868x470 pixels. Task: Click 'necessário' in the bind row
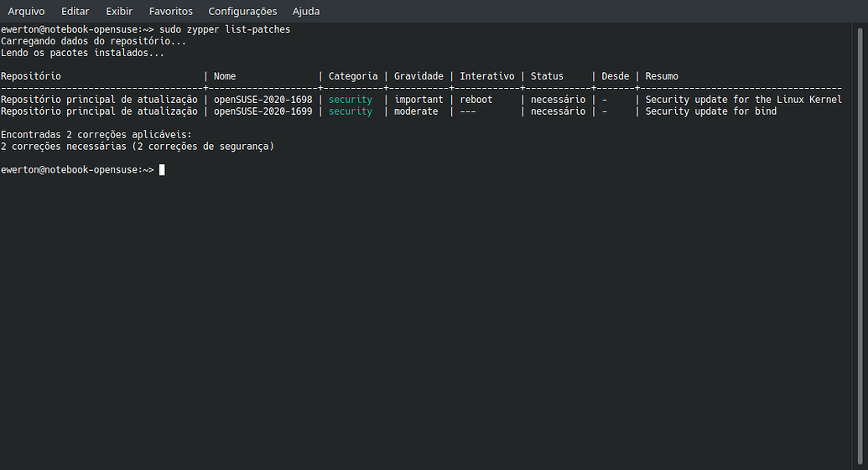pos(558,111)
